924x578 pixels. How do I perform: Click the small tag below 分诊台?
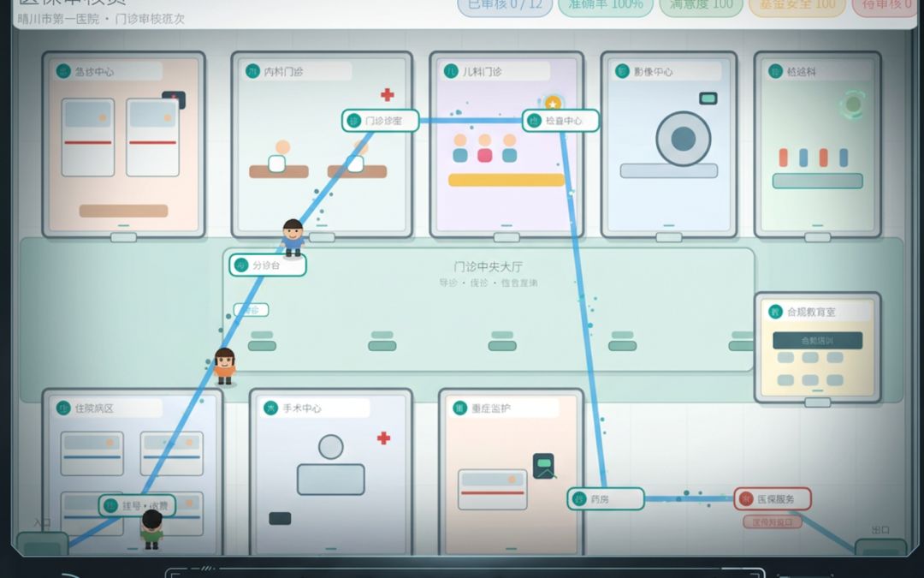tap(251, 310)
